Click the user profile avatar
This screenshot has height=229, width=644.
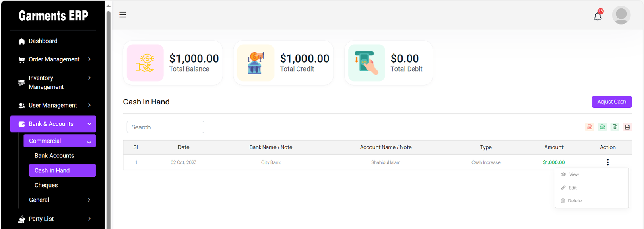pyautogui.click(x=621, y=15)
